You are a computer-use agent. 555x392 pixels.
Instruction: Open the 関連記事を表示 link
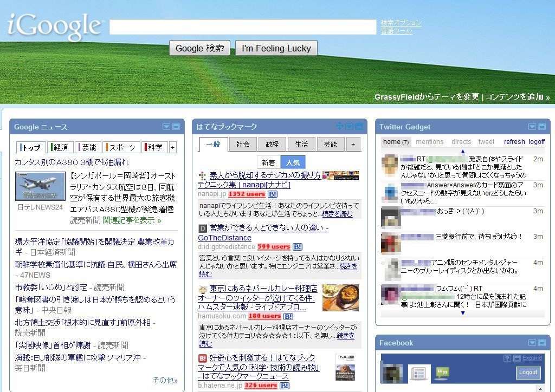[132, 220]
